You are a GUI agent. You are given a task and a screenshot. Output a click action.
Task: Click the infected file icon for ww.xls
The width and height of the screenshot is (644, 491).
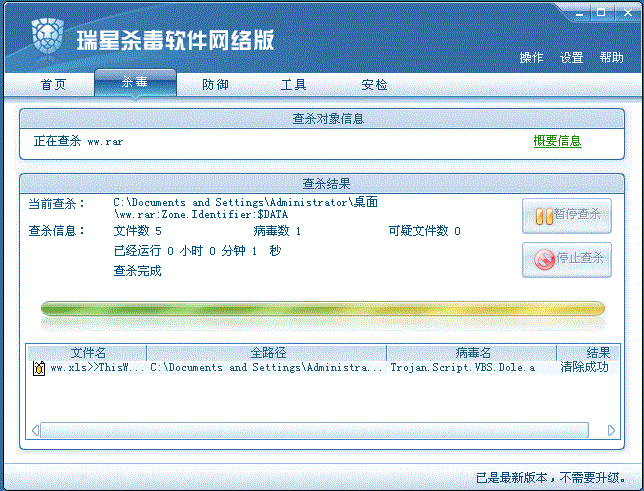(x=39, y=368)
